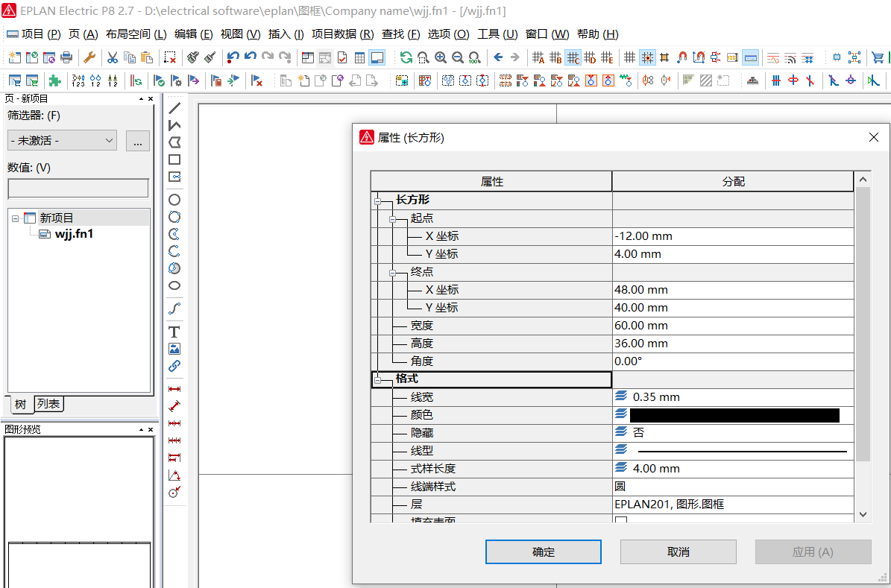Choose the Ellipse drawing tool
Screen dimensions: 891x588
pos(174,285)
